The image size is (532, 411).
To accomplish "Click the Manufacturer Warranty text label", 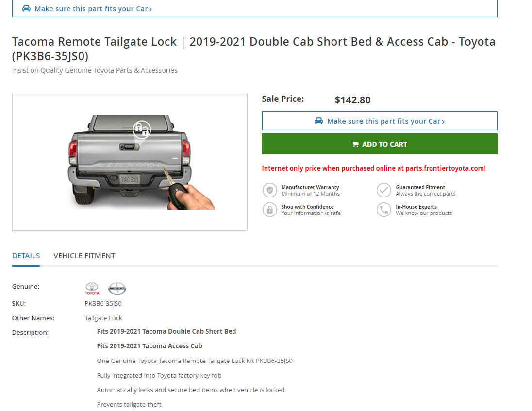I will tap(310, 187).
